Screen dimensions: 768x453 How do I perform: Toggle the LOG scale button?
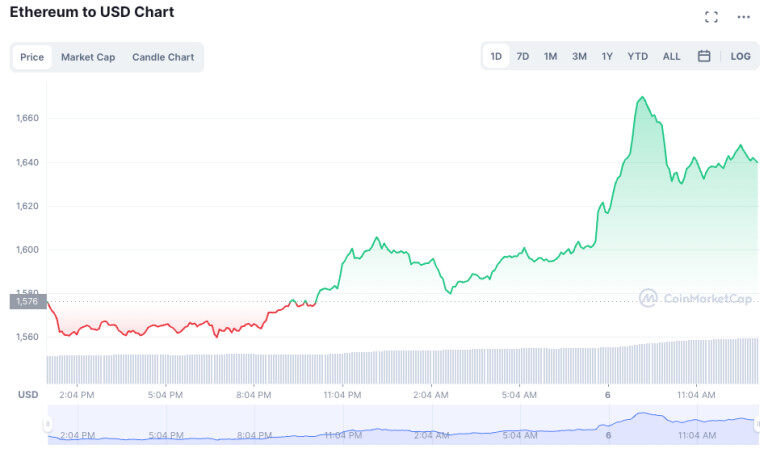(x=740, y=56)
